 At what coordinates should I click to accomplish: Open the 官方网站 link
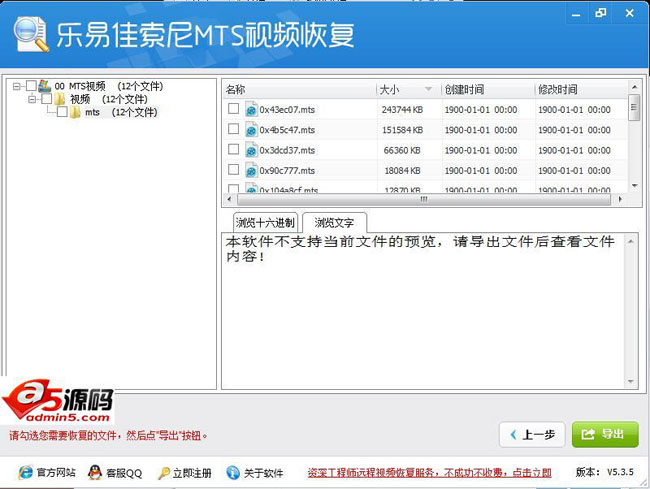point(56,472)
